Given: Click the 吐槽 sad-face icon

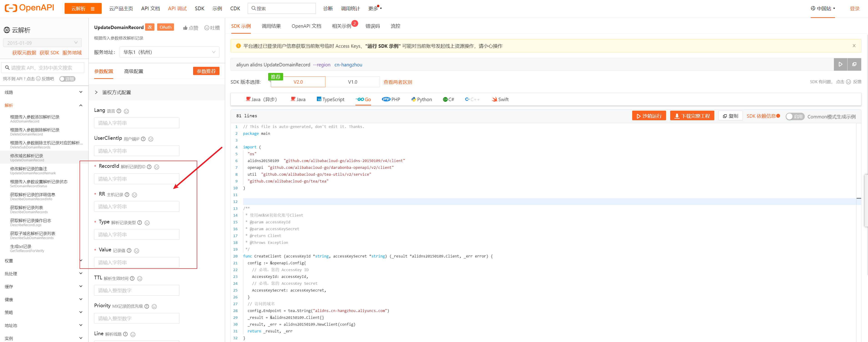Looking at the screenshot, I should pos(206,28).
